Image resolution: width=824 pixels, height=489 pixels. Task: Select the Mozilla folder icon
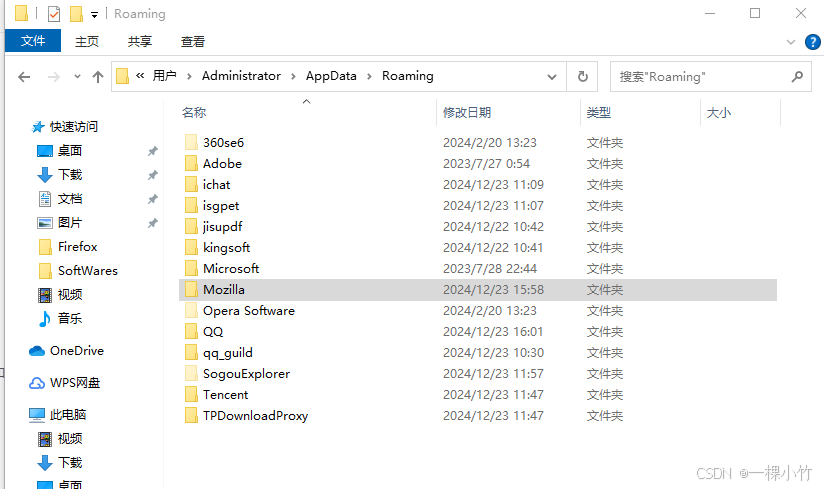[191, 289]
